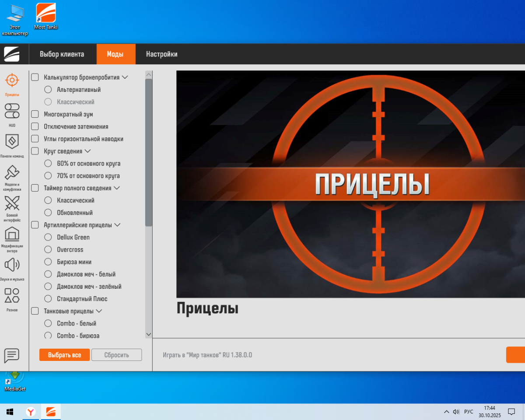
Task: Click the Выбрать все button
Action: coord(64,355)
